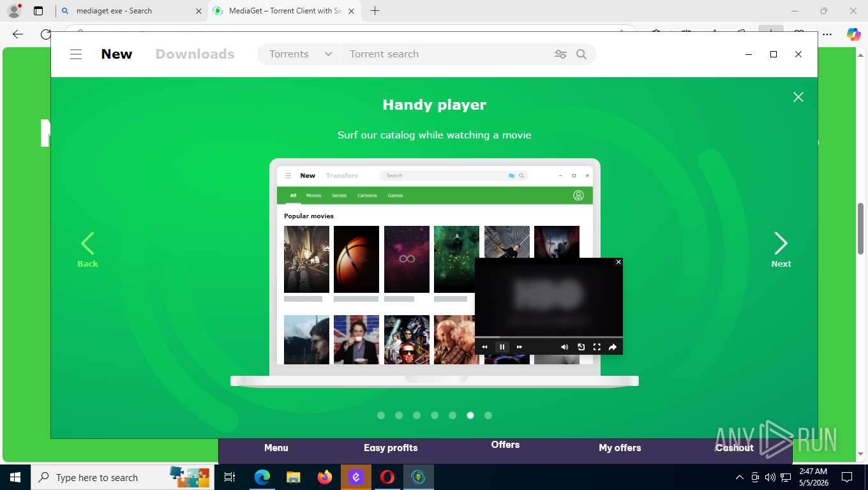Maximize the MediaGet app window

coord(774,54)
